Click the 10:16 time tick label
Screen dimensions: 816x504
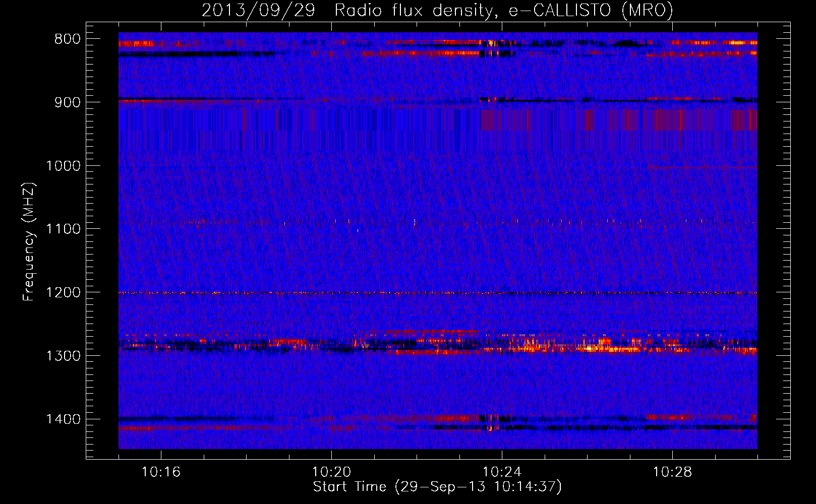(161, 472)
